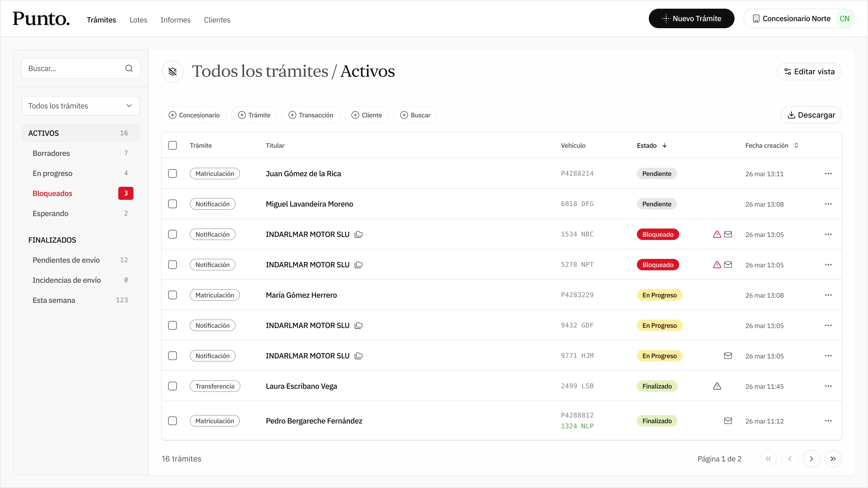Open more options for Miguel Lavandeira Moreno

click(828, 204)
